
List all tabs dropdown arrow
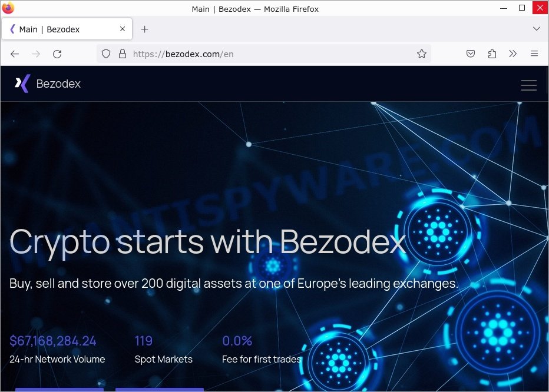pyautogui.click(x=537, y=29)
